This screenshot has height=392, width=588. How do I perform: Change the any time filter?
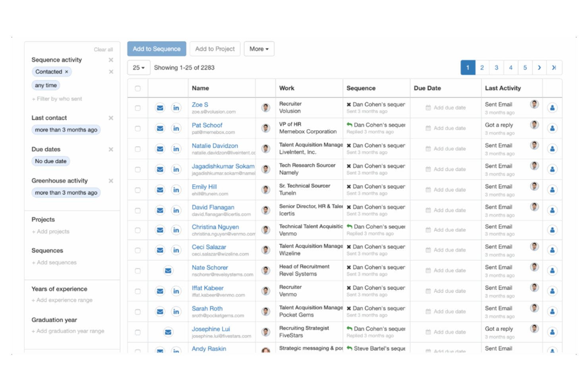46,85
